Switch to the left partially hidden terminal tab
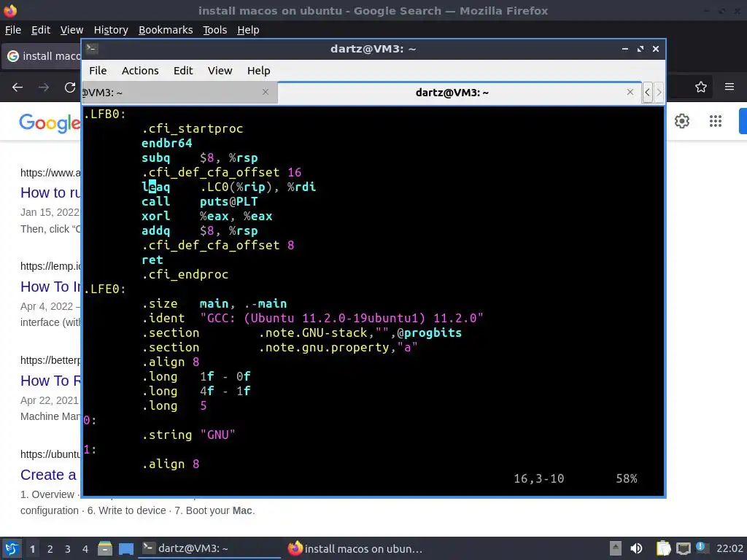Screen dimensions: 747x560 pyautogui.click(x=179, y=93)
